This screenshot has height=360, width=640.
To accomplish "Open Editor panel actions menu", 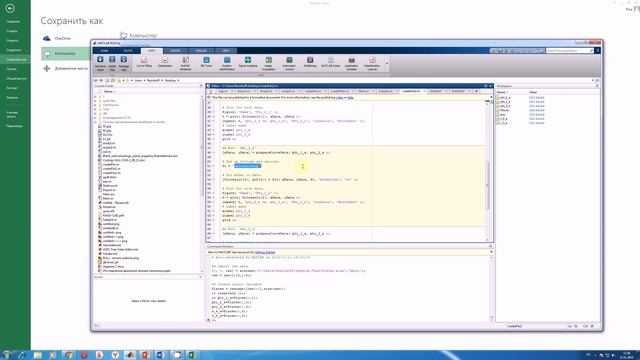I will (x=486, y=86).
